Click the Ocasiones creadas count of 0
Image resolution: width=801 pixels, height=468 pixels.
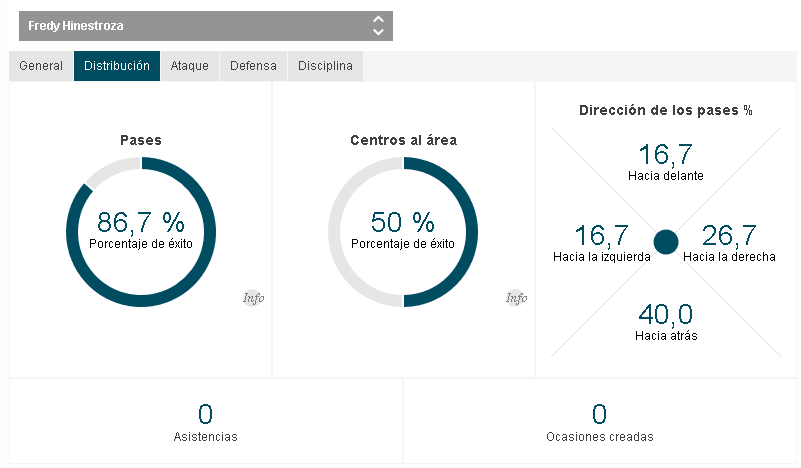coord(600,414)
